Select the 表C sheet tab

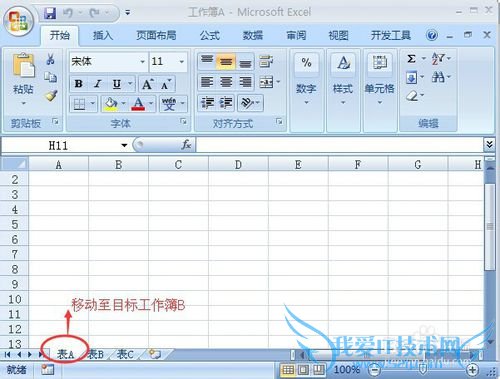click(125, 354)
